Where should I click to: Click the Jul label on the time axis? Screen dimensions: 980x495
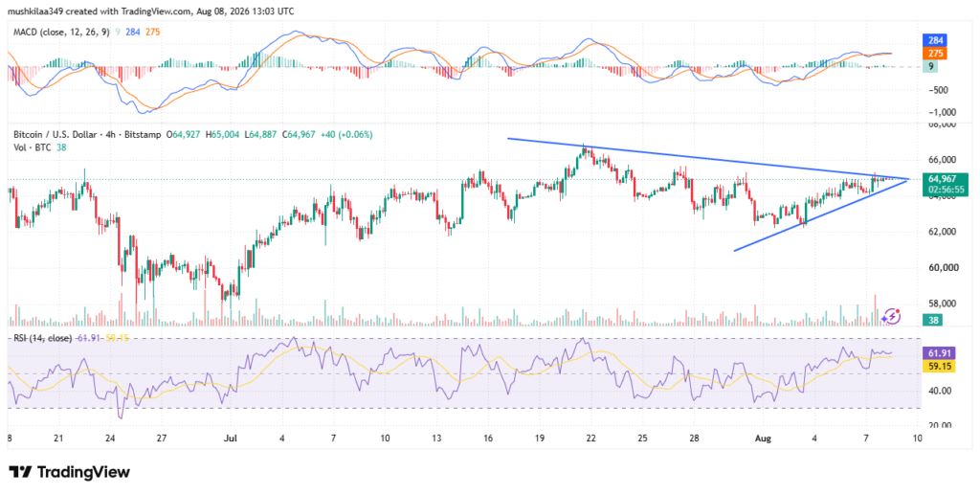tap(231, 439)
